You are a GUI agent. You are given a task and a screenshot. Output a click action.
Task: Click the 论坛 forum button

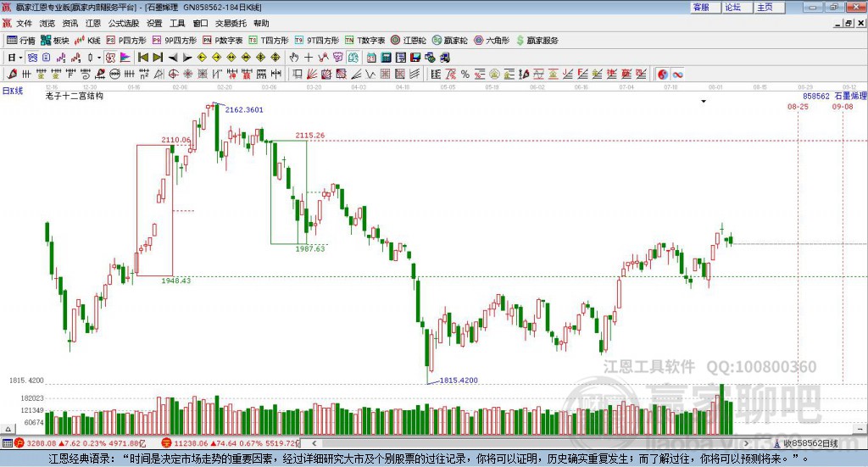point(737,7)
